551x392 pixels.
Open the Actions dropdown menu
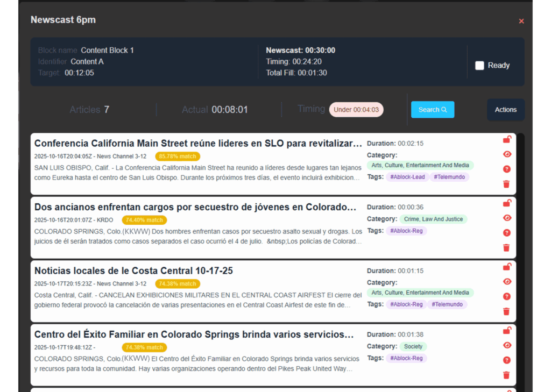click(x=505, y=110)
